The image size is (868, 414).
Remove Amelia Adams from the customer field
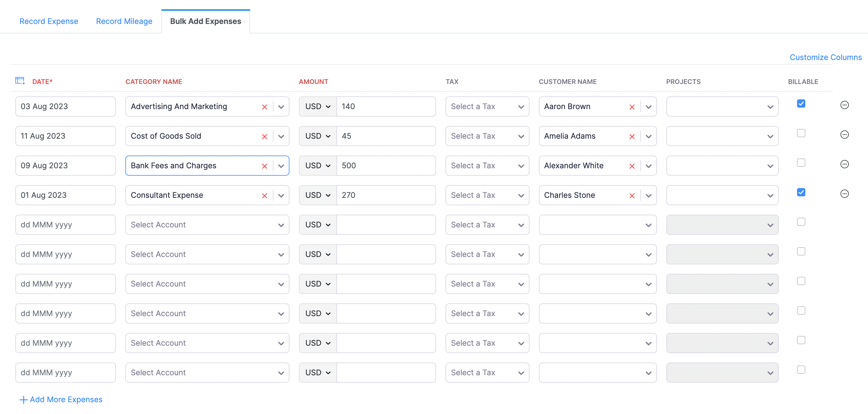pyautogui.click(x=632, y=136)
